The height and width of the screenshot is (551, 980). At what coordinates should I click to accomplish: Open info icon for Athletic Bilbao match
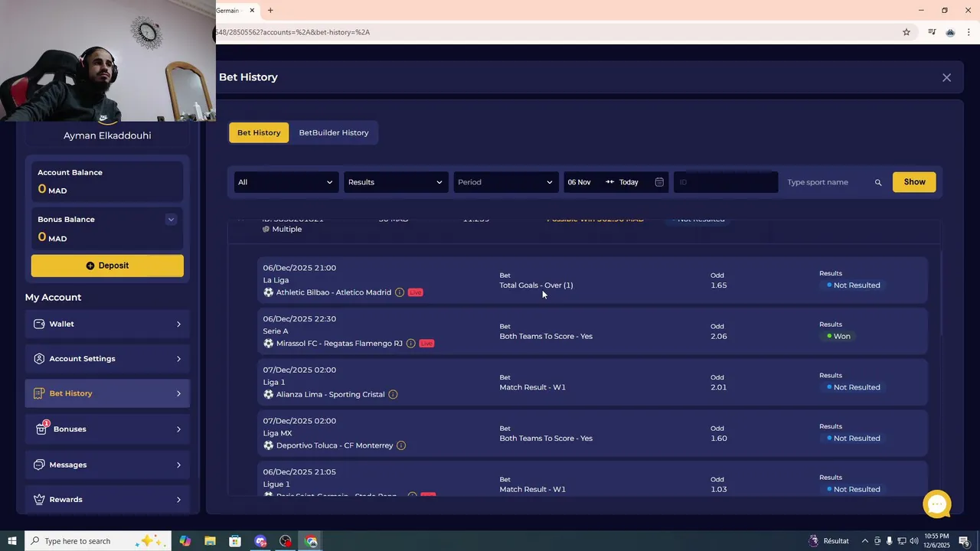tap(400, 292)
